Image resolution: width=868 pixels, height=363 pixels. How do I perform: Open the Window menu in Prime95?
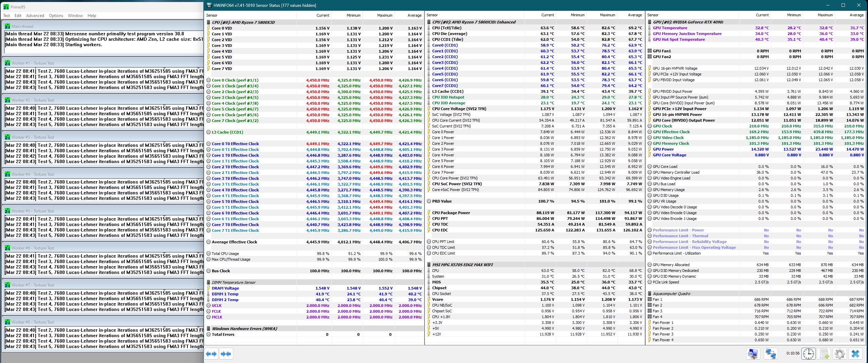pos(75,16)
